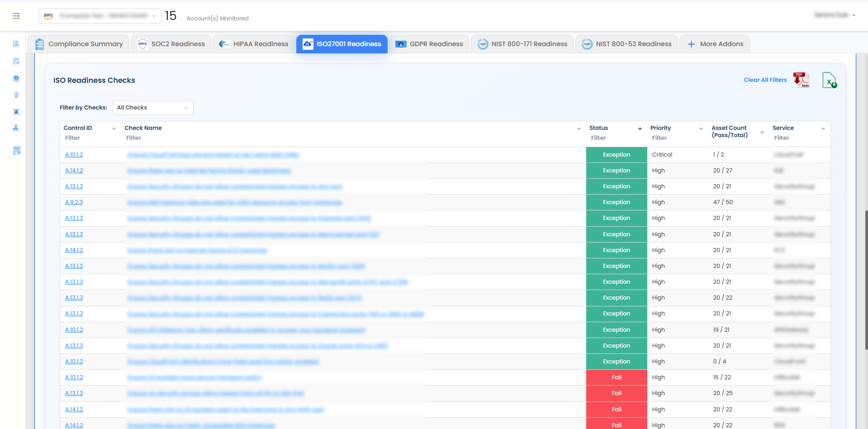
Task: Open the cloud-user icon in the sidebar
Action: point(16,95)
